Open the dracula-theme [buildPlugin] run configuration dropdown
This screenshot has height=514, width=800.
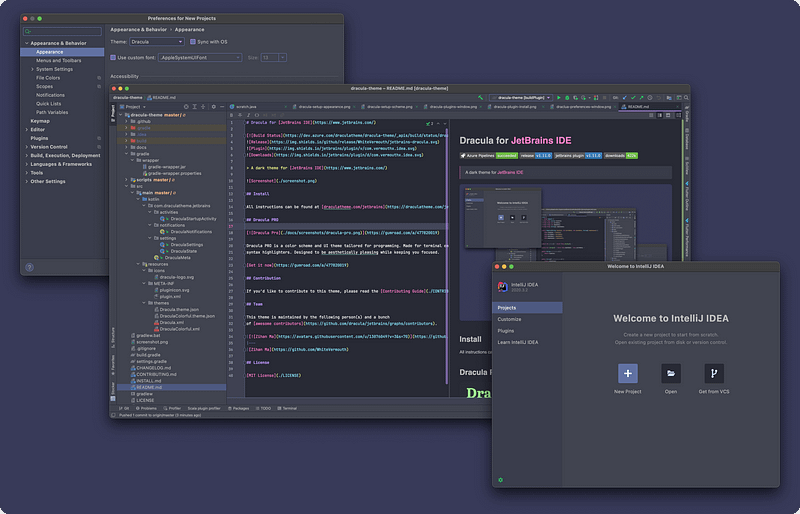point(521,97)
